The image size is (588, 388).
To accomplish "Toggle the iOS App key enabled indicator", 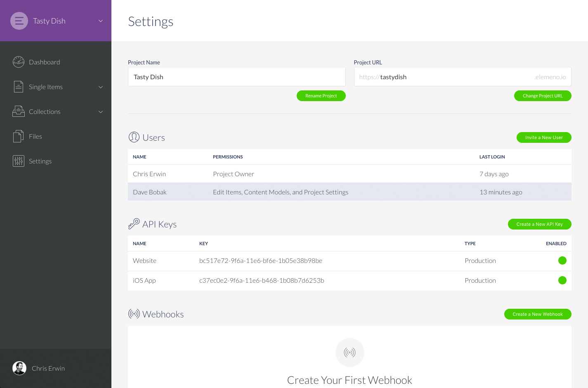I will (x=562, y=280).
